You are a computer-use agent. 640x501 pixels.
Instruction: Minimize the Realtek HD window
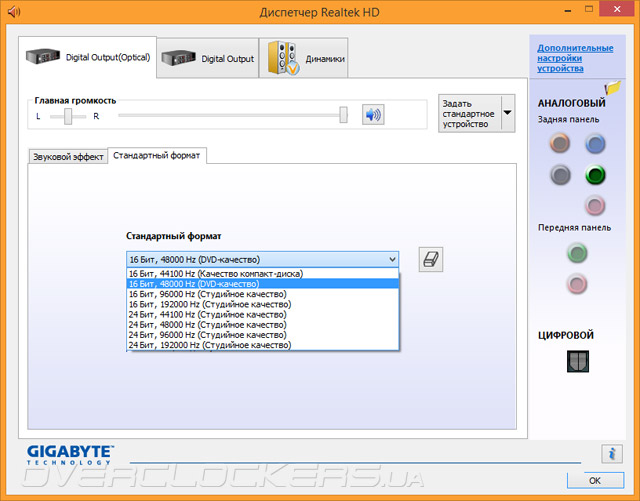568,11
